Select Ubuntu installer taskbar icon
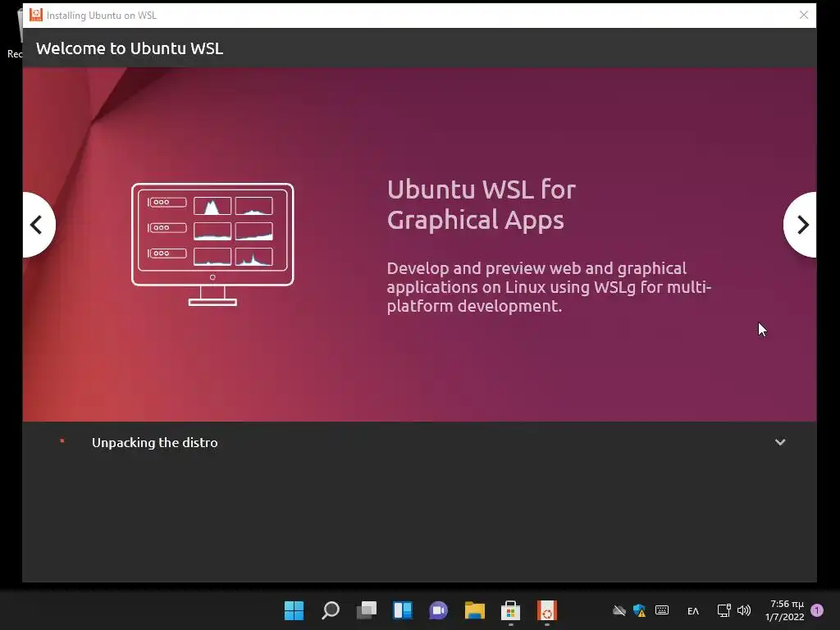 (547, 610)
